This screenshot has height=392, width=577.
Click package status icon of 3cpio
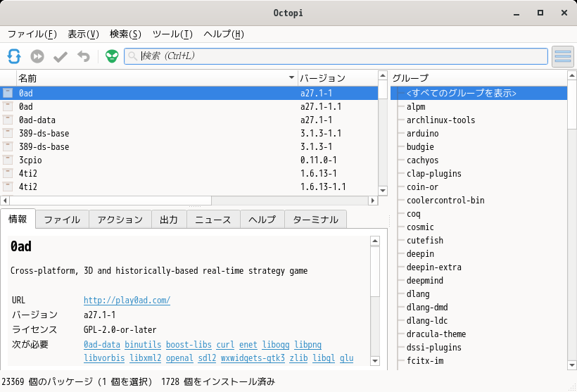[8, 160]
